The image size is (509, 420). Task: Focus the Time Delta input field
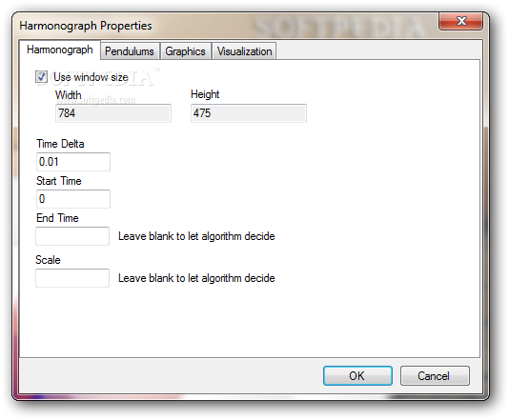[x=73, y=162]
